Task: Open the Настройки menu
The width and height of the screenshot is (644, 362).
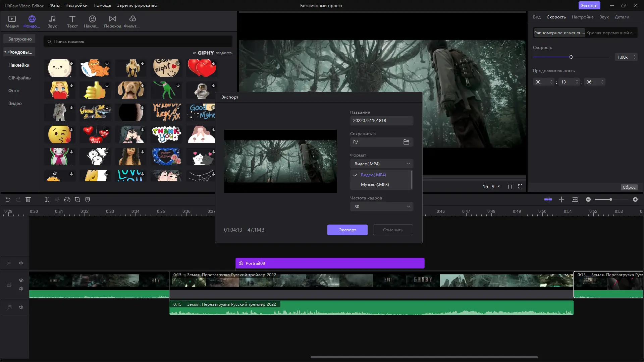Action: pyautogui.click(x=76, y=5)
